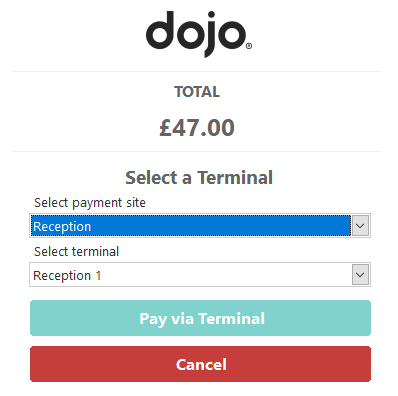Image resolution: width=398 pixels, height=396 pixels.
Task: Select the Reception 1 text in terminal field
Action: click(x=67, y=276)
